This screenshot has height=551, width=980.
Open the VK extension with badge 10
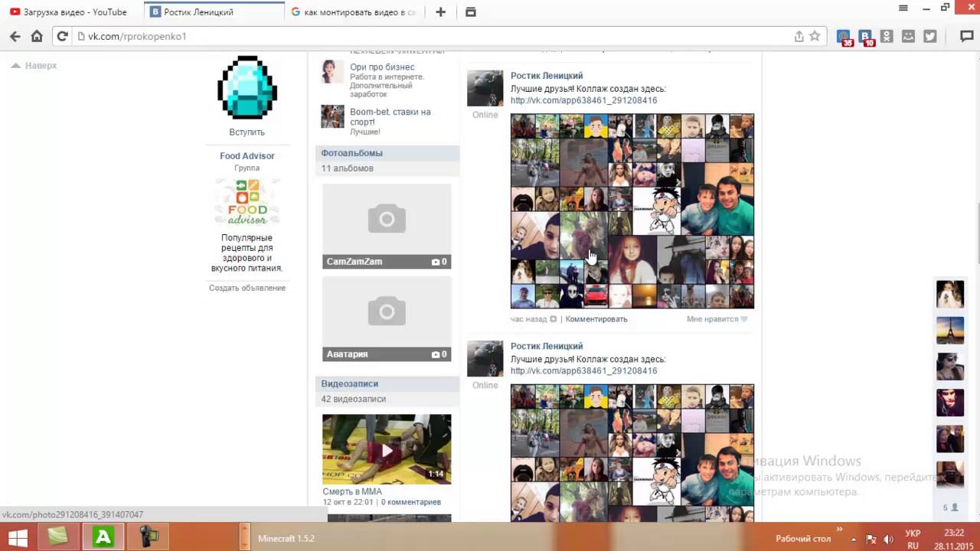coord(866,37)
